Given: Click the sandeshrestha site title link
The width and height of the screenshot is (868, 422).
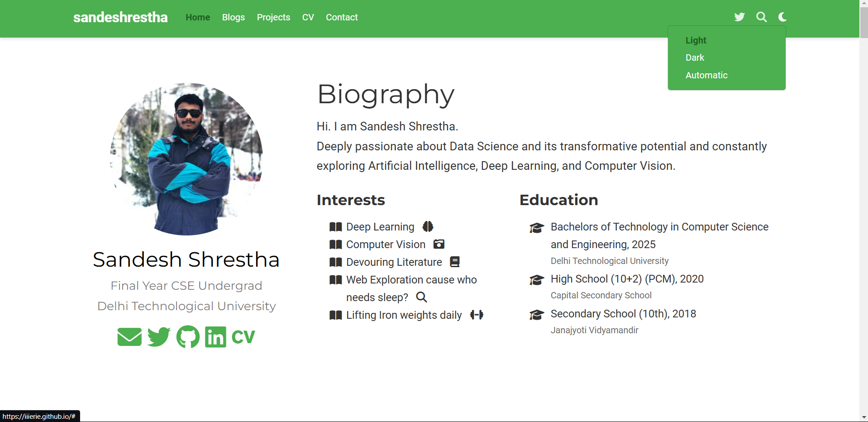Looking at the screenshot, I should (x=120, y=17).
